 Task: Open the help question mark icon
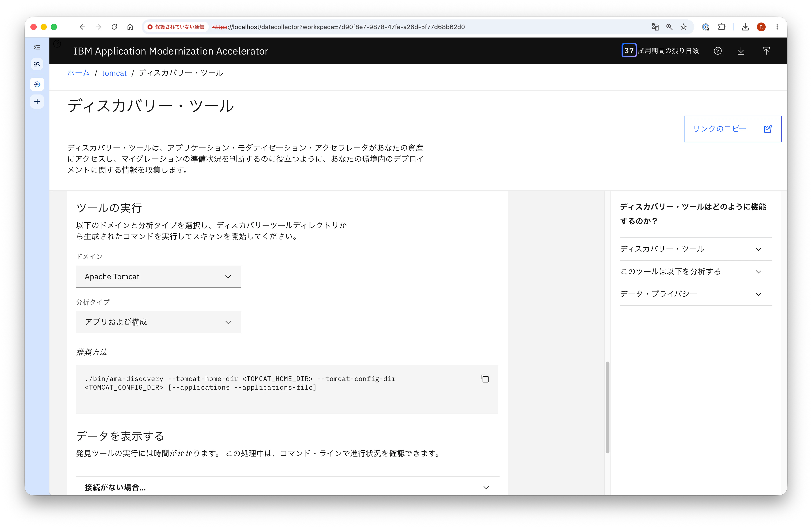718,51
